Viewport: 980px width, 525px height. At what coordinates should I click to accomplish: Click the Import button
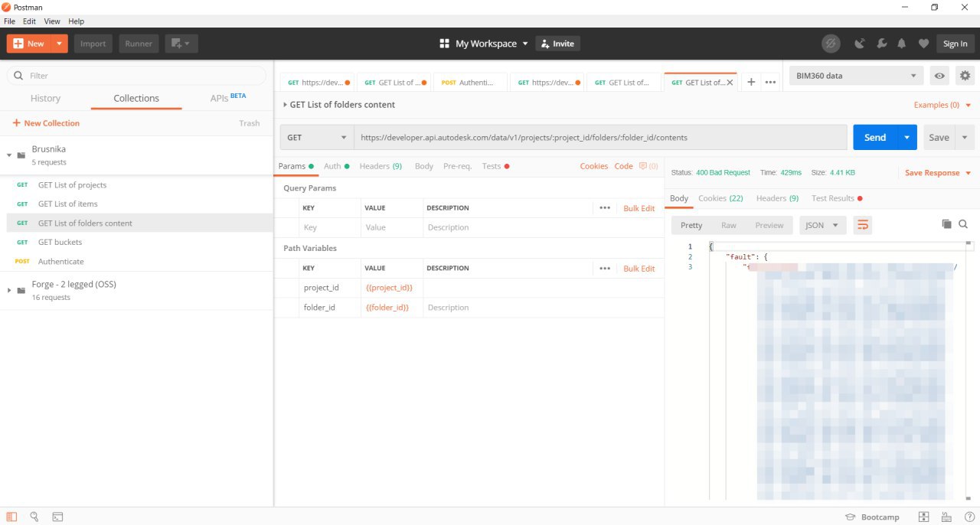point(93,44)
